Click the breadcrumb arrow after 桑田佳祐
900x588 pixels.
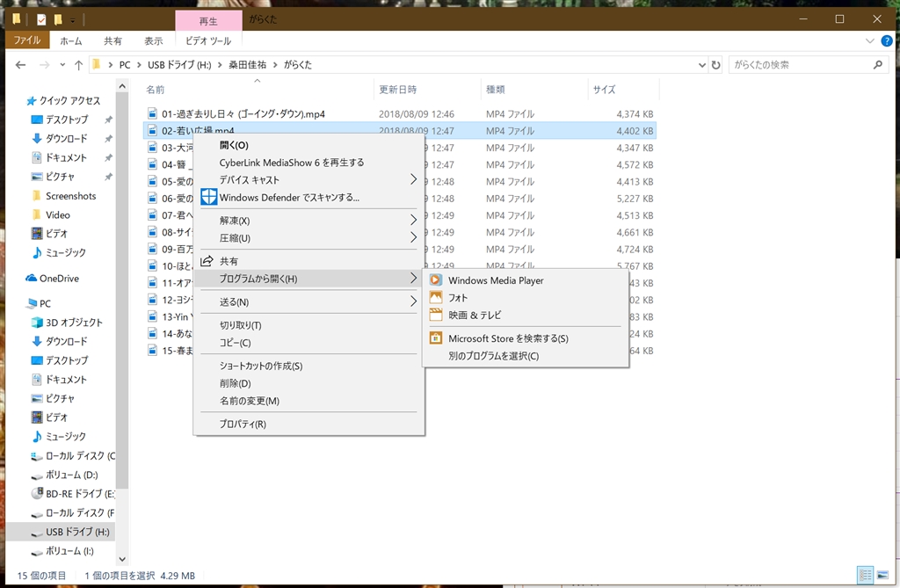tap(275, 65)
